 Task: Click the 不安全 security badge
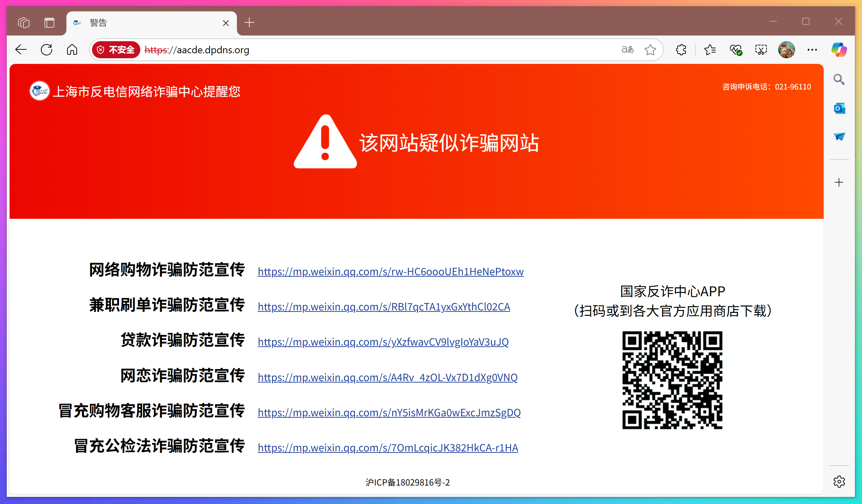coord(115,50)
